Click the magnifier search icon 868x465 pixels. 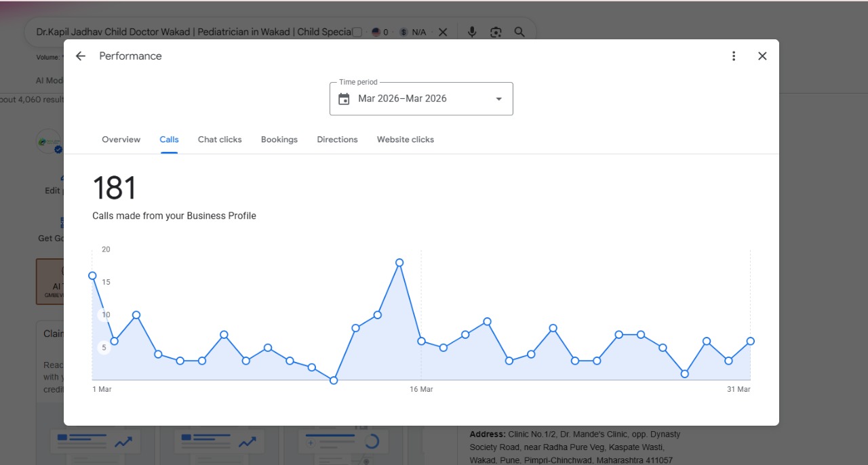point(519,32)
